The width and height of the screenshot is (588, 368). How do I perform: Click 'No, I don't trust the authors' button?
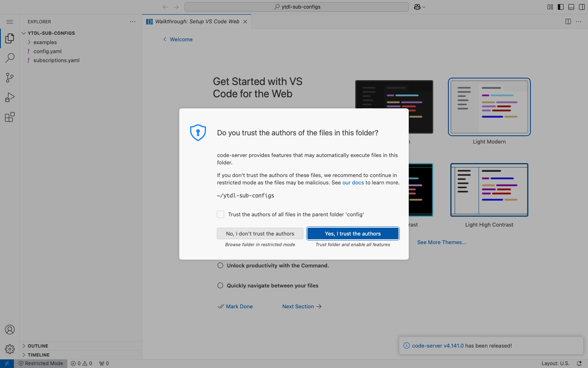click(x=260, y=233)
